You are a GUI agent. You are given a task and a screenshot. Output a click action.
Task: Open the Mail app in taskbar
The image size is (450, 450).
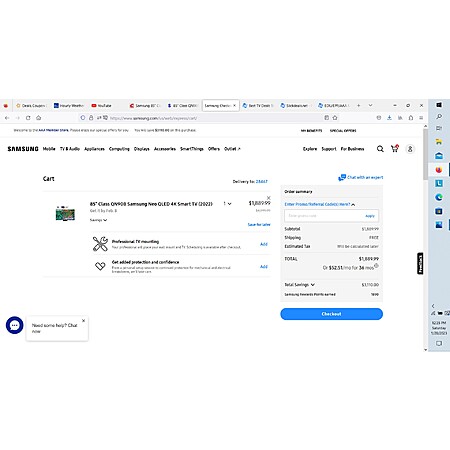click(x=439, y=156)
